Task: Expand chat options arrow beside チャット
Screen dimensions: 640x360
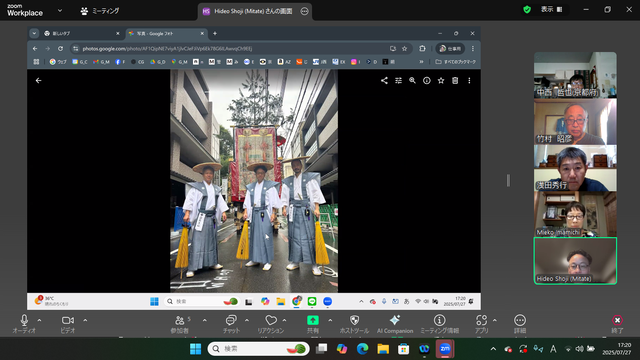Action: click(247, 320)
